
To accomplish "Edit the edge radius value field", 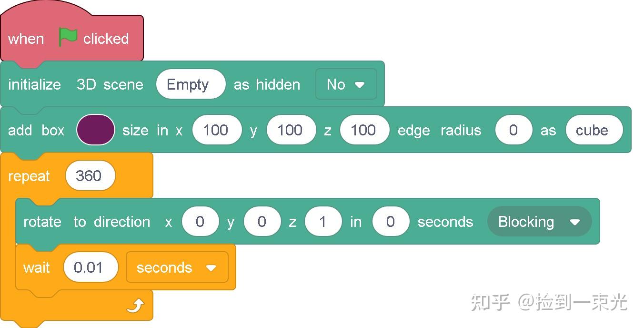I will click(513, 130).
